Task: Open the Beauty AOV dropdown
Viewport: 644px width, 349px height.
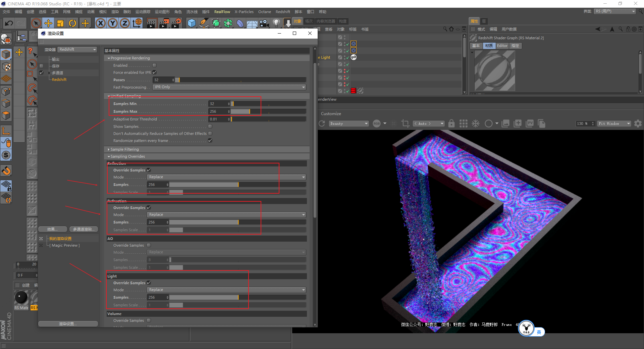Action: [348, 123]
